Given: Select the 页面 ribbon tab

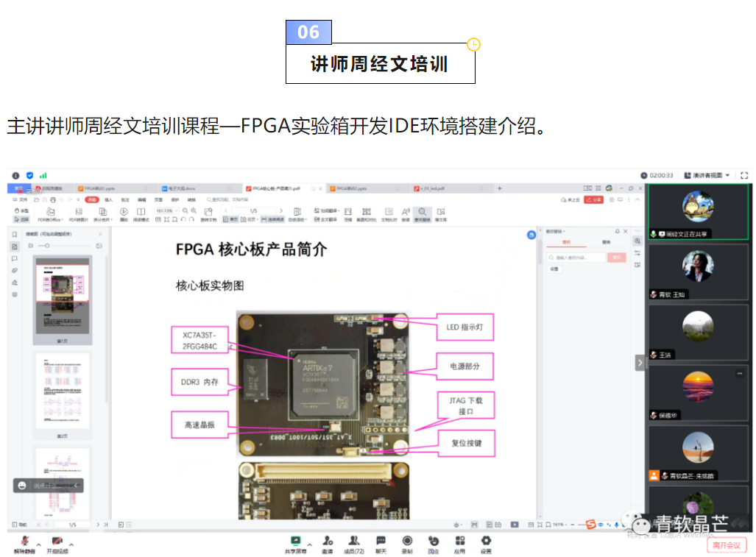Looking at the screenshot, I should pos(158,199).
